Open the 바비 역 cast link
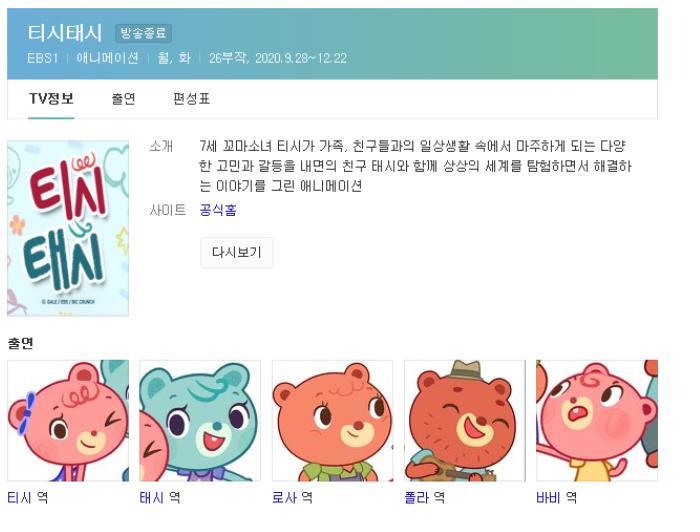This screenshot has width=700, height=532. 557,497
